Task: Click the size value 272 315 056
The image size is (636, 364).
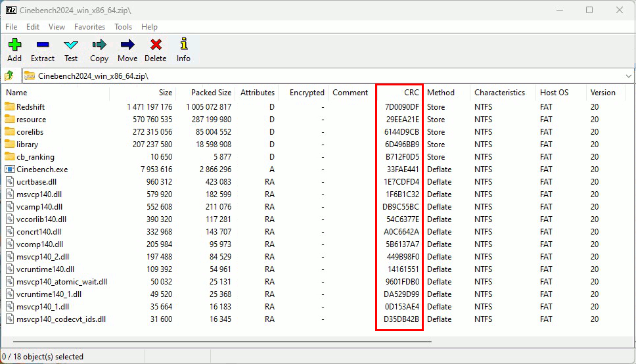Action: (x=152, y=132)
